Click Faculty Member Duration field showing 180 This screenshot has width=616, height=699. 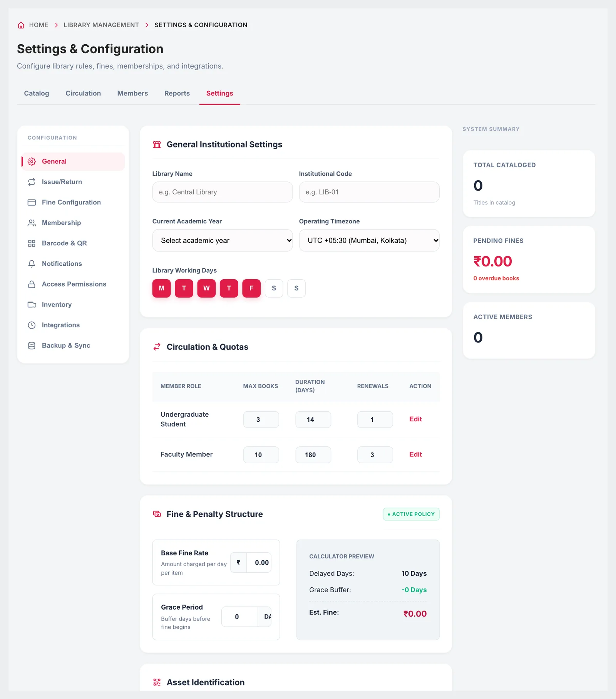[313, 455]
